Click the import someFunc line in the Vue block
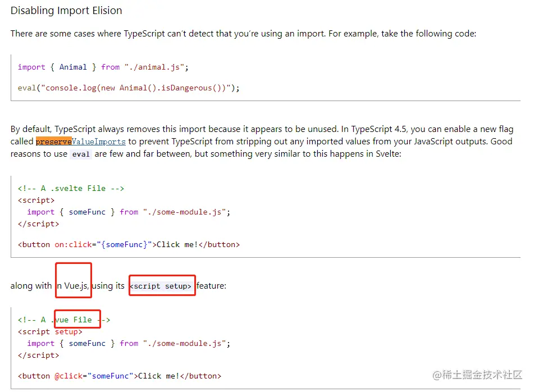The width and height of the screenshot is (534, 392). point(129,344)
